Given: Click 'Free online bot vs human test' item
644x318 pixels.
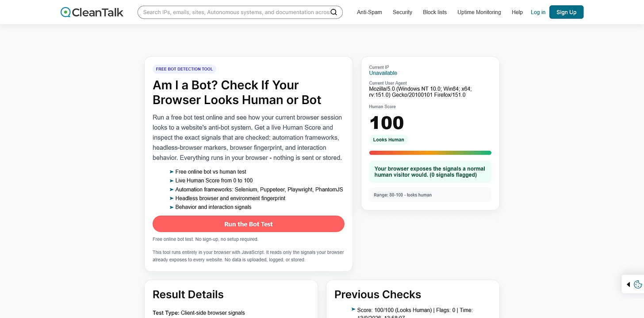Looking at the screenshot, I should [x=211, y=172].
